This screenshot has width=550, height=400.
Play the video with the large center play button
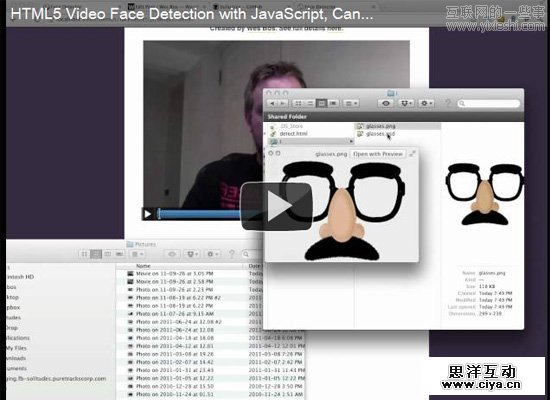tap(276, 206)
